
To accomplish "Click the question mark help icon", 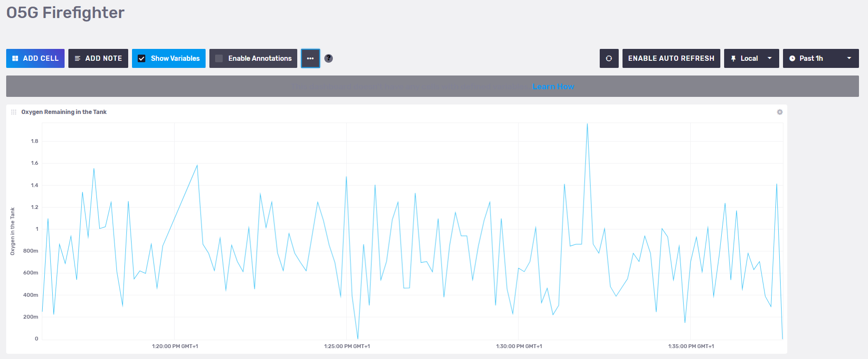I will coord(329,58).
